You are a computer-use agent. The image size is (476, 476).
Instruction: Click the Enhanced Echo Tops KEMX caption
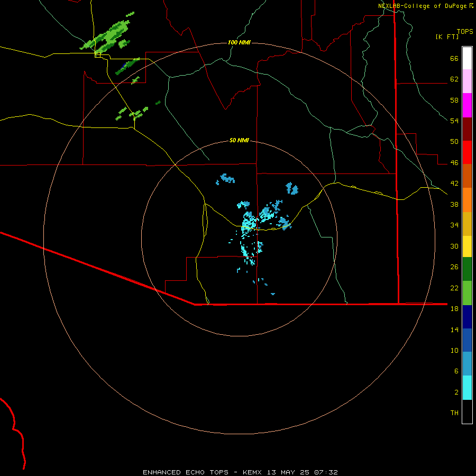tap(240, 472)
